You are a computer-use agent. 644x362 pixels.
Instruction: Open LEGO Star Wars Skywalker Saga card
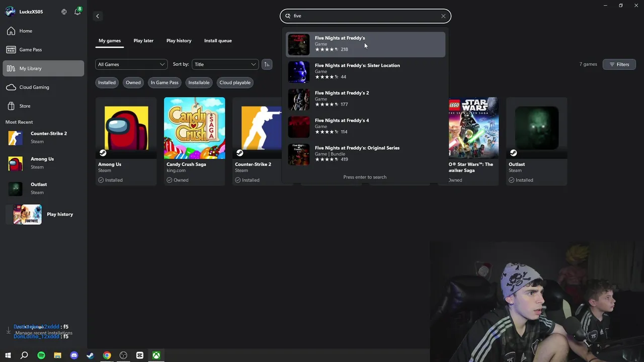click(x=473, y=141)
